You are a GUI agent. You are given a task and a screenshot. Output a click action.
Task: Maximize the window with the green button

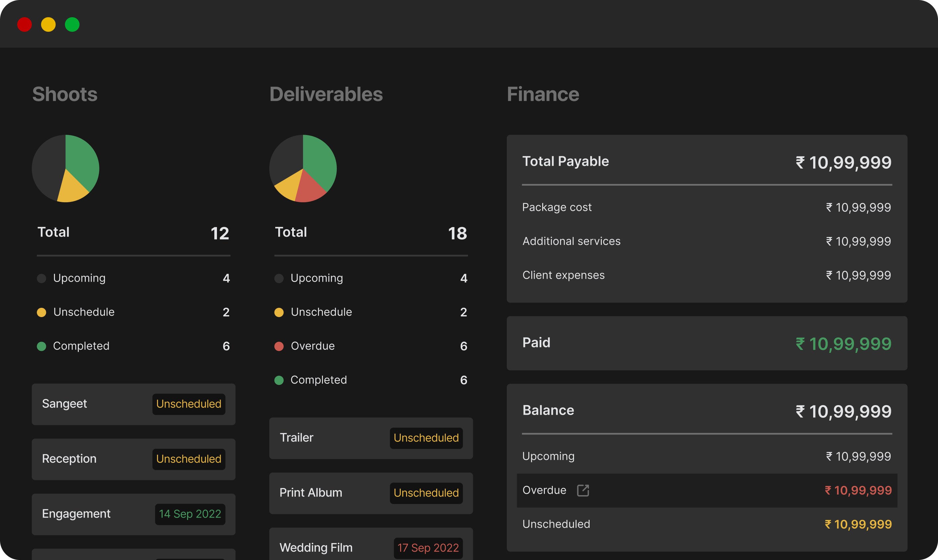click(72, 24)
